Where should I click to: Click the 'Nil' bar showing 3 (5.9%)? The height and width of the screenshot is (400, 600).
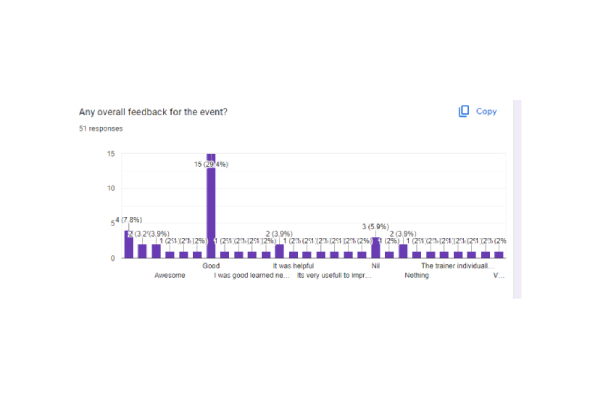376,248
